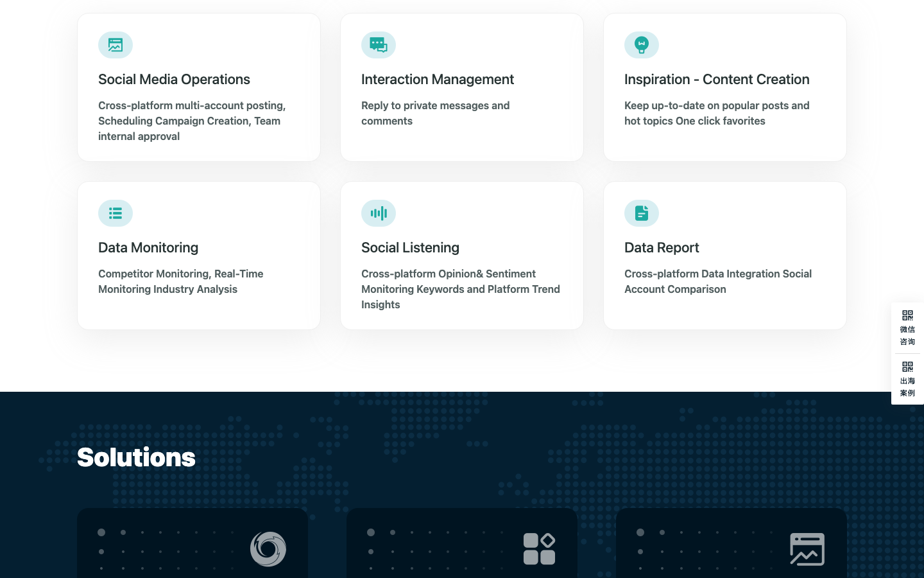The width and height of the screenshot is (924, 578).
Task: Click the Interaction Management chat bubble icon
Action: (379, 45)
